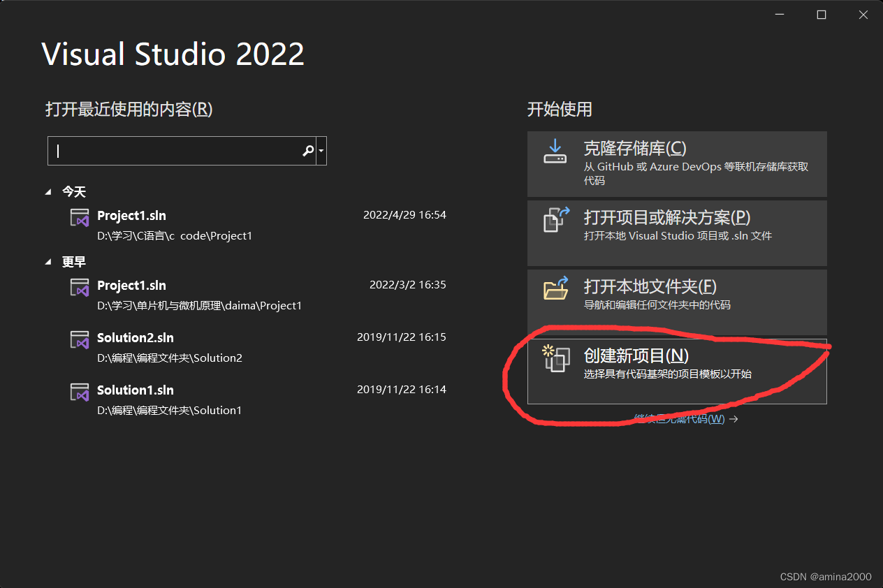Click the clone repository download icon
This screenshot has height=588, width=883.
pyautogui.click(x=555, y=151)
